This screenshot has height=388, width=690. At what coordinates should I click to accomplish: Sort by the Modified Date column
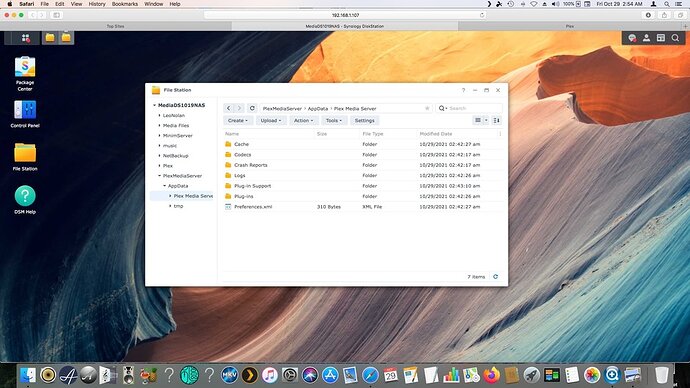[x=436, y=134]
